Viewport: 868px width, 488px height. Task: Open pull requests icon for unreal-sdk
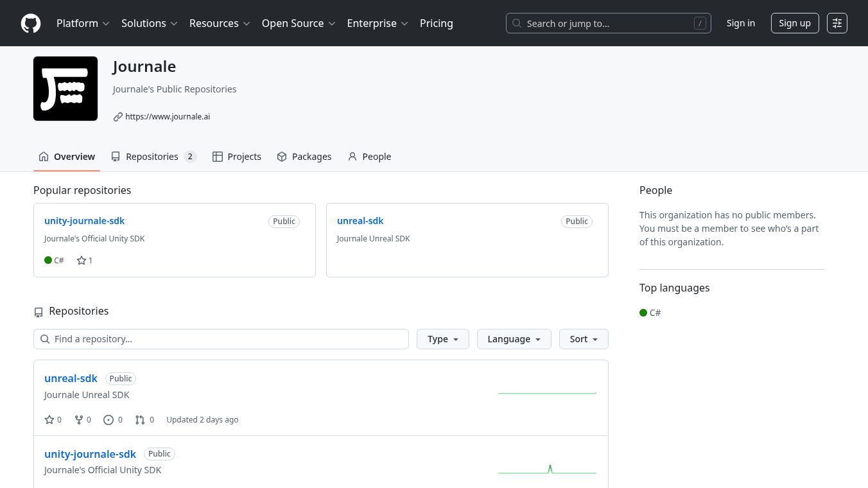(140, 420)
